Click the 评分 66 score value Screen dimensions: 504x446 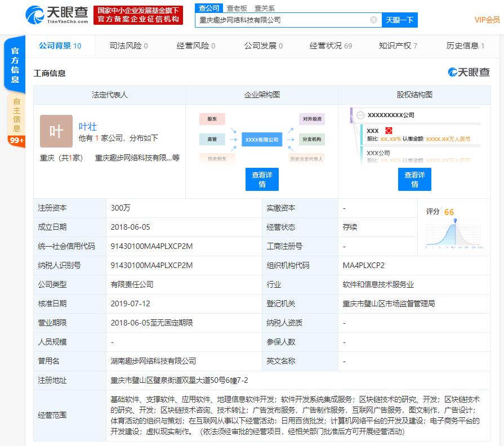pos(449,212)
